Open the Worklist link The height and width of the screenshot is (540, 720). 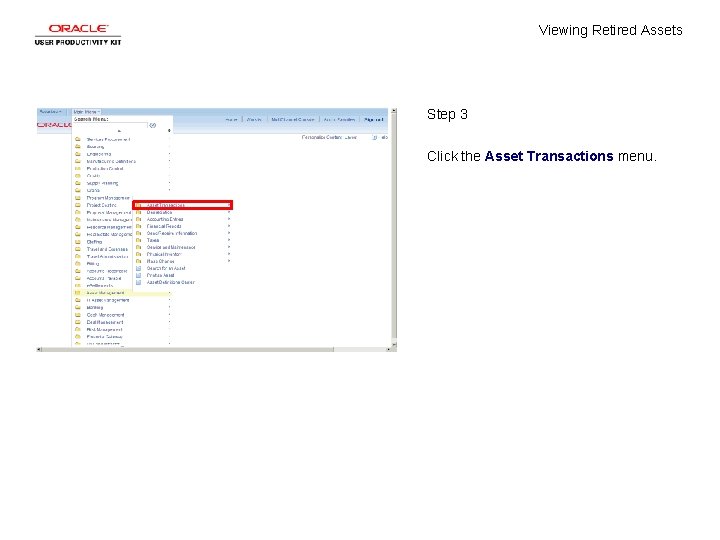(254, 120)
